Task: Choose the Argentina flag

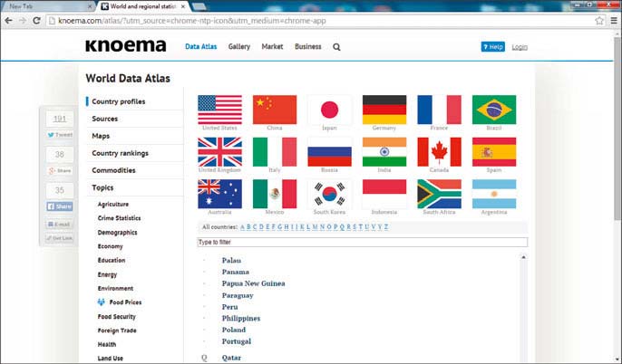Action: 494,194
